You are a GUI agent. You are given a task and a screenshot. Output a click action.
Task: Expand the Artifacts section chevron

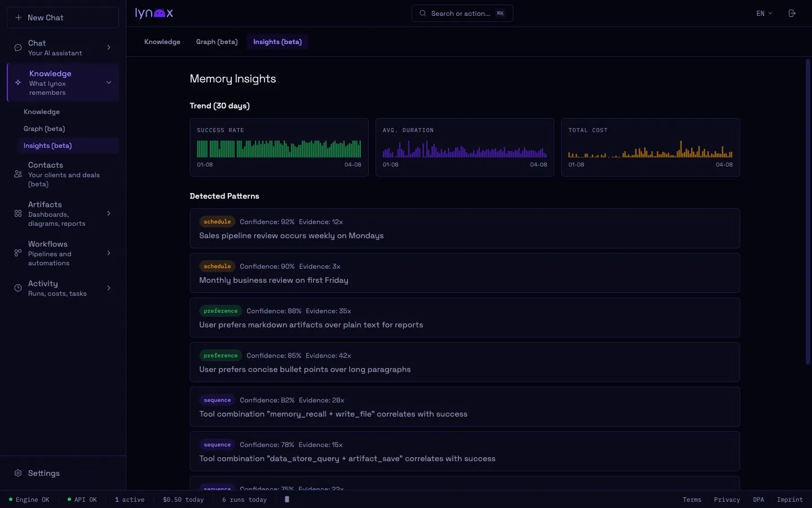click(x=109, y=214)
